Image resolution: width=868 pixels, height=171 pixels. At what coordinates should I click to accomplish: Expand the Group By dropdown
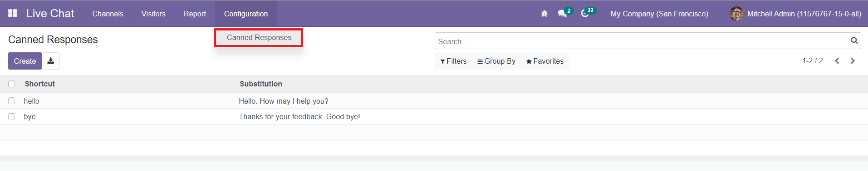(x=496, y=61)
